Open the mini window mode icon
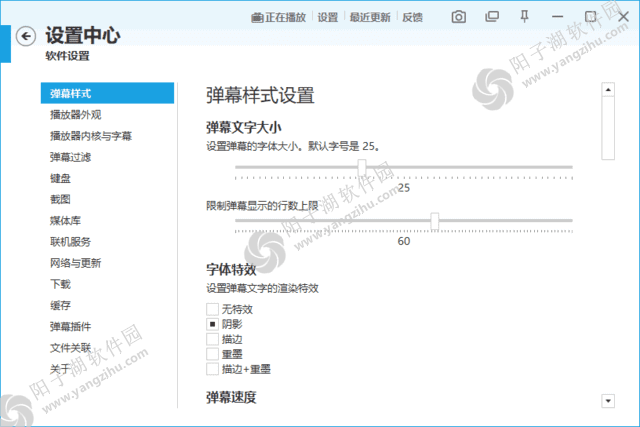 pos(492,17)
